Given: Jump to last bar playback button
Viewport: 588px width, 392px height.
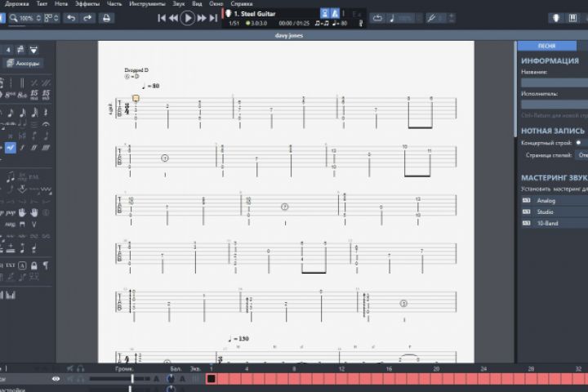Looking at the screenshot, I should pyautogui.click(x=213, y=18).
